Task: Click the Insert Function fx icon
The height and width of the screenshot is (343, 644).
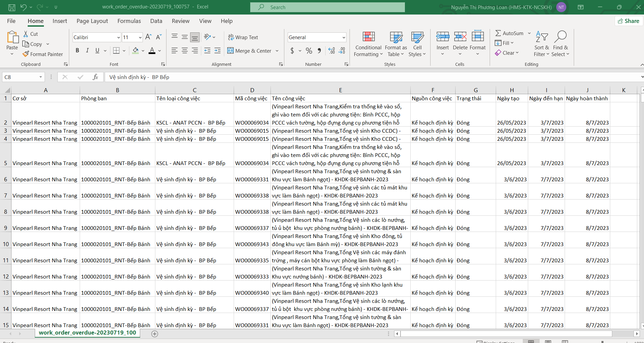Action: [x=95, y=77]
